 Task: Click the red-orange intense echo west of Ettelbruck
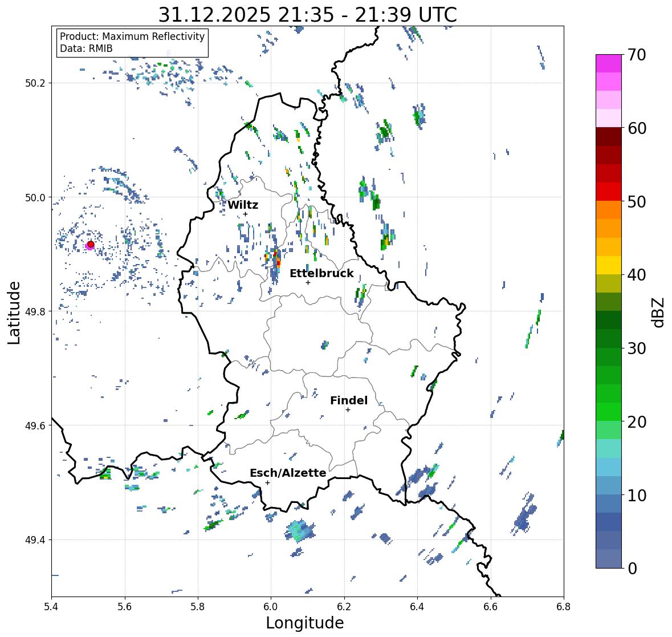click(277, 259)
